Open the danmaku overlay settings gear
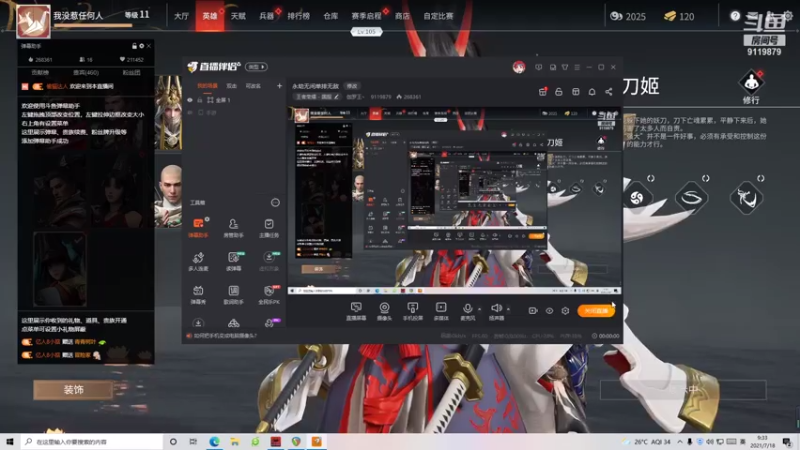Viewport: 800px width, 450px height. pyautogui.click(x=141, y=46)
